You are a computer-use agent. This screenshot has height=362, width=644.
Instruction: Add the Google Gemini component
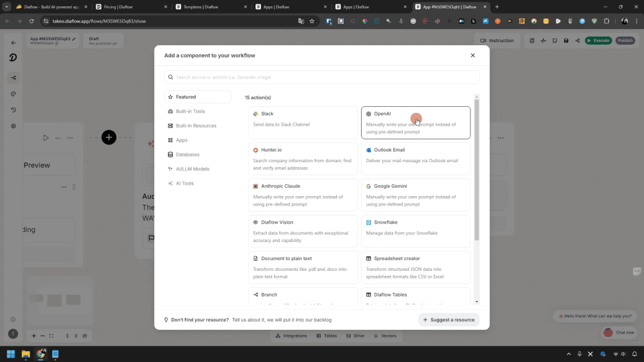pos(416,195)
